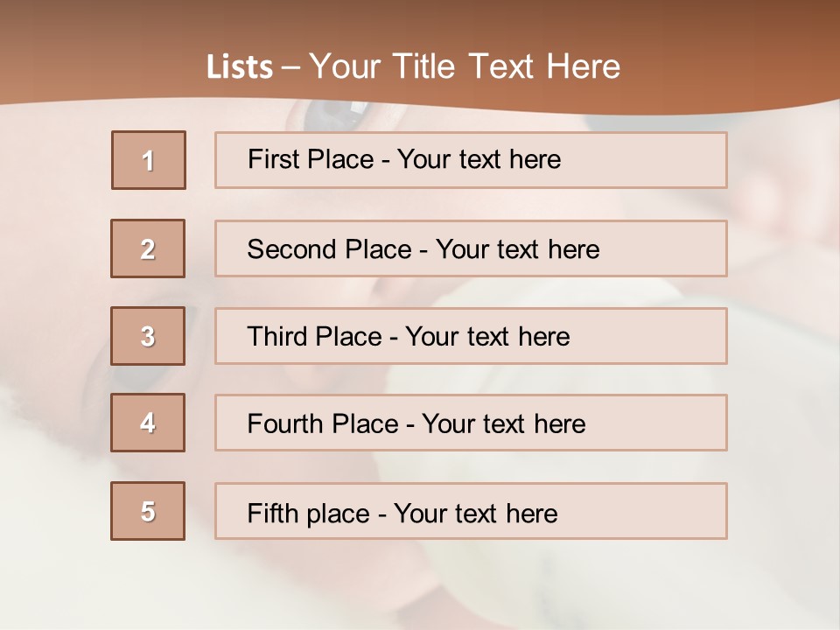
Task: Click the number 3 box
Action: click(148, 336)
